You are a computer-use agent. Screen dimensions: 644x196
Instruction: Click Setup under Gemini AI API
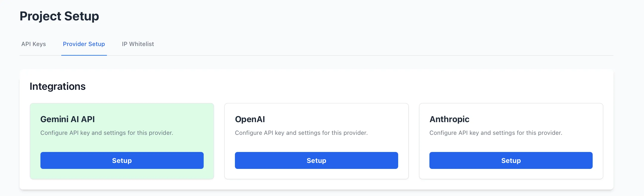click(x=122, y=160)
